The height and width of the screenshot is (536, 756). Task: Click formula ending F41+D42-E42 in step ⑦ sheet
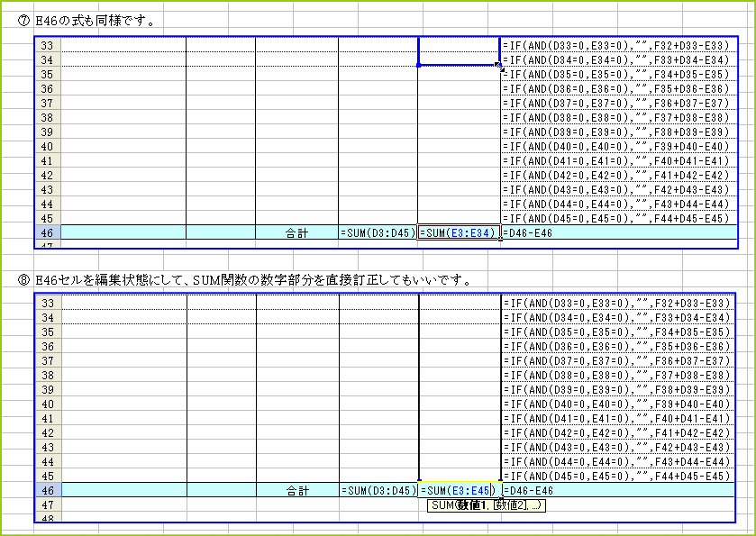coord(620,176)
